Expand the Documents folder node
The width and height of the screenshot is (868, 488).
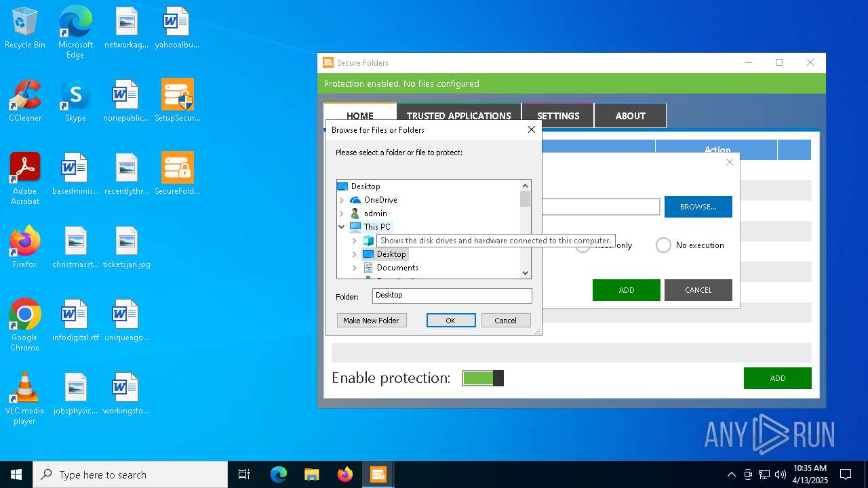(x=355, y=268)
